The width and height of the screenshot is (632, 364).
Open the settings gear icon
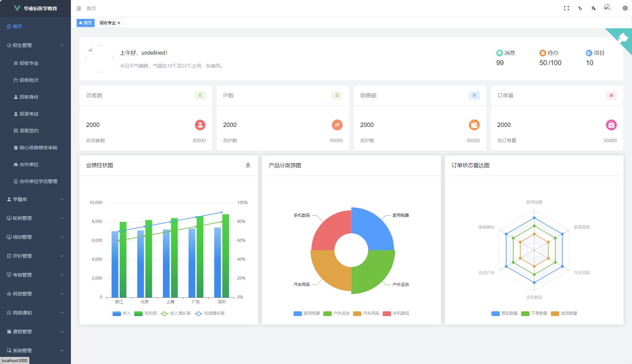tap(625, 8)
